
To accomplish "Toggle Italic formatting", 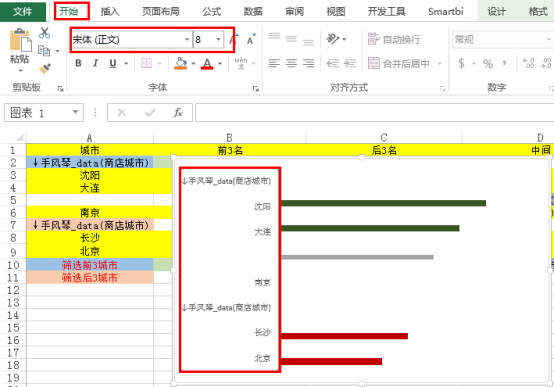I will pyautogui.click(x=95, y=63).
